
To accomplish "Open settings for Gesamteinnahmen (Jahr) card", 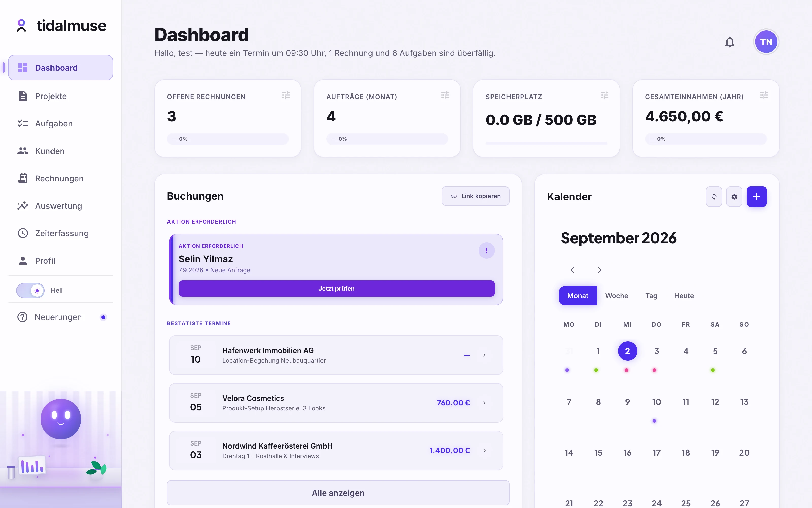I will click(764, 95).
